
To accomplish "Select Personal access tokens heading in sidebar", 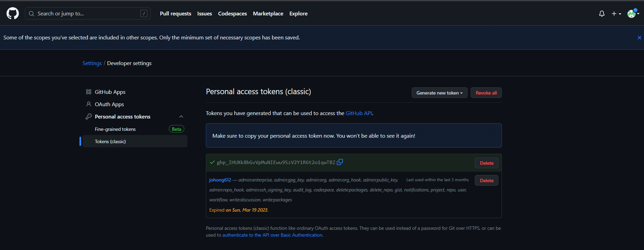I will click(x=123, y=116).
